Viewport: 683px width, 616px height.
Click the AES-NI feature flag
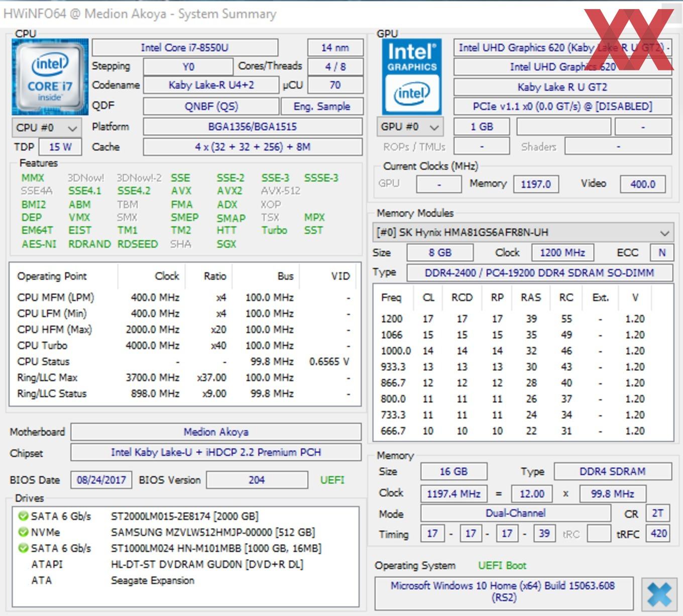(39, 244)
